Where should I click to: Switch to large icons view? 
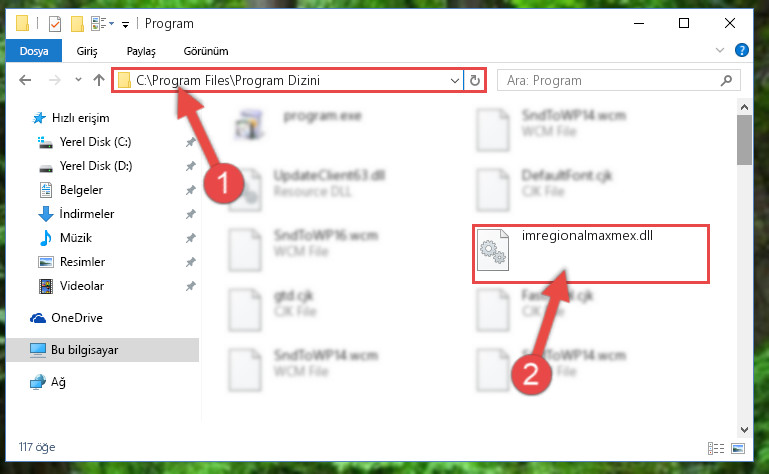tap(738, 448)
